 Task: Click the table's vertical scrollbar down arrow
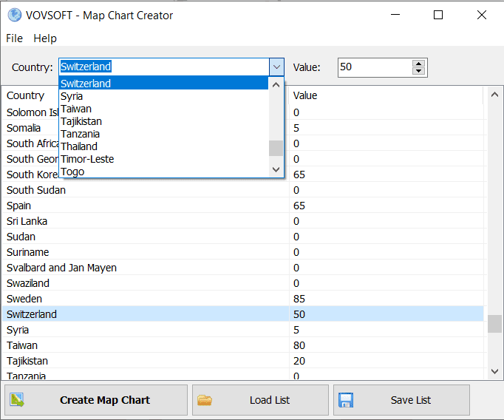494,371
